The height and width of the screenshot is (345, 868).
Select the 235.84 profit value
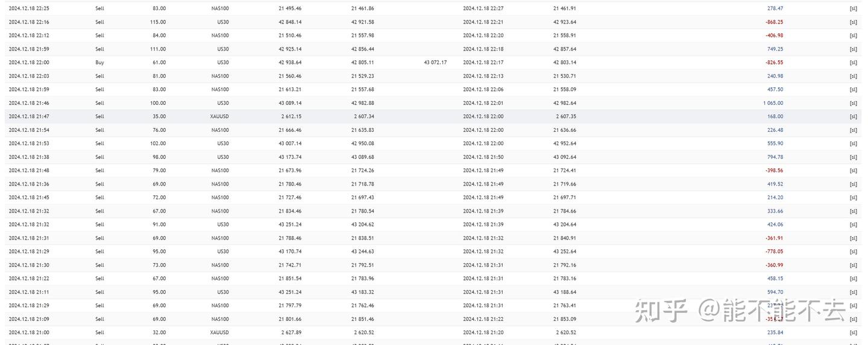coord(775,332)
